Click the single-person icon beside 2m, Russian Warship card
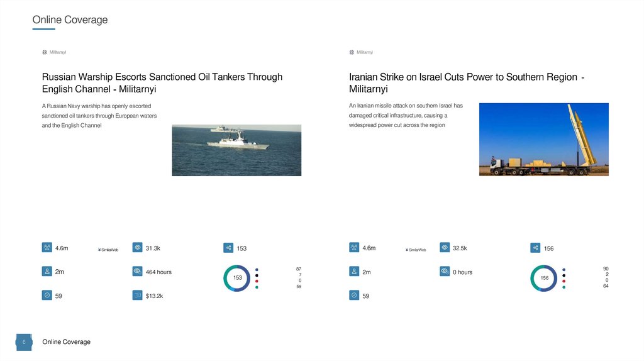Screen dimensions: 644x361 (47, 271)
